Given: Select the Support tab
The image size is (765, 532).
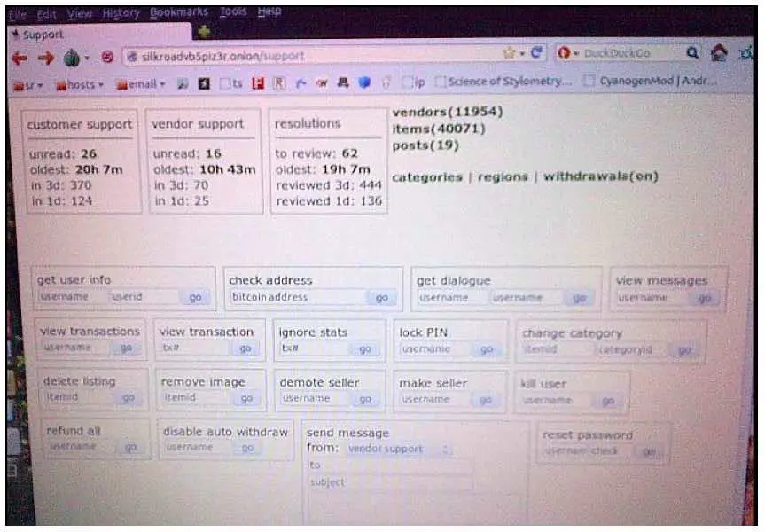Looking at the screenshot, I should pyautogui.click(x=43, y=35).
